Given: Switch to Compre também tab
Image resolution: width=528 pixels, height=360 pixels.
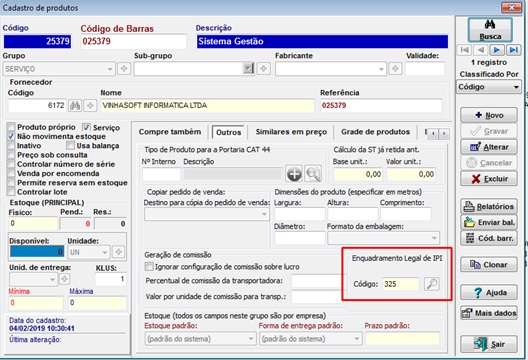Looking at the screenshot, I should [170, 132].
